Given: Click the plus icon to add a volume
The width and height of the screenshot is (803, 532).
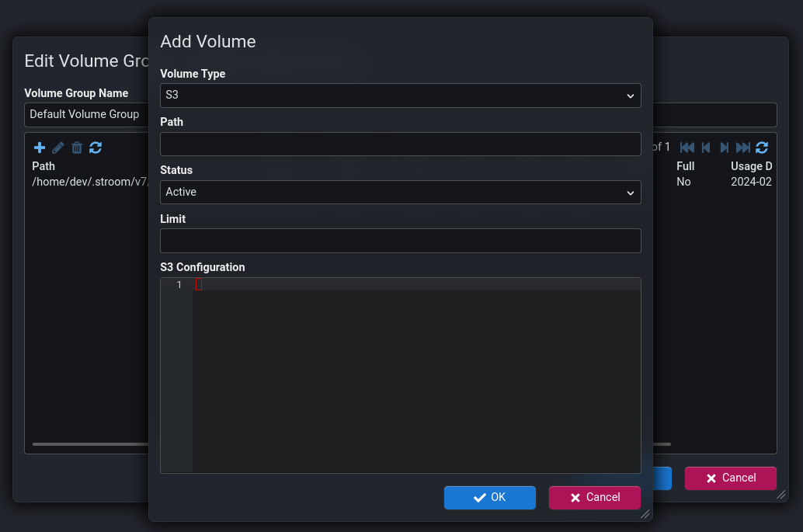Looking at the screenshot, I should (40, 148).
